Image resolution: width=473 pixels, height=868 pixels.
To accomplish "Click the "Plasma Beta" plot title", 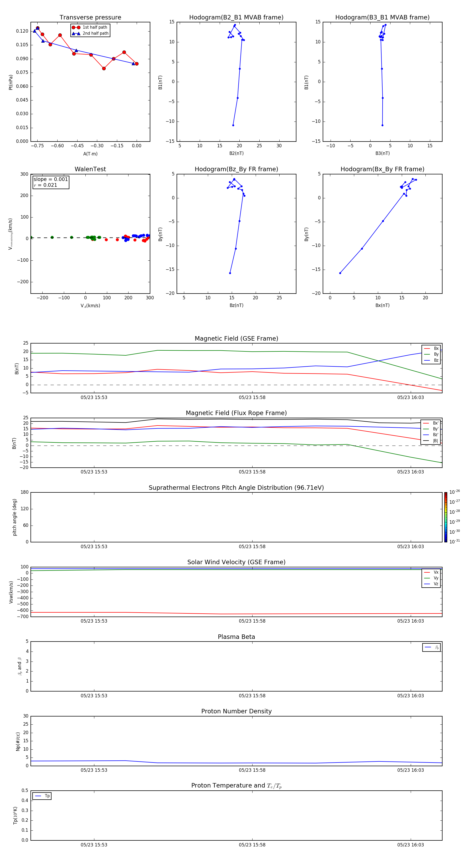I will click(x=236, y=637).
